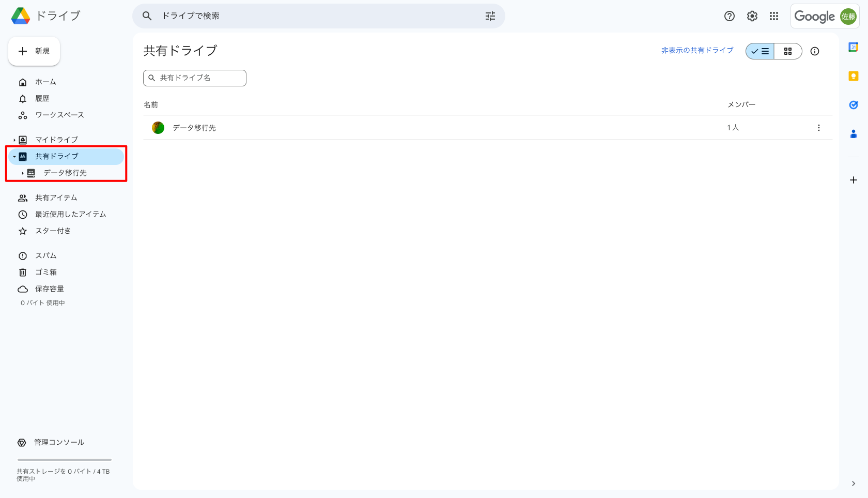This screenshot has width=868, height=498.
Task: Click the 新規 button
Action: [x=34, y=51]
